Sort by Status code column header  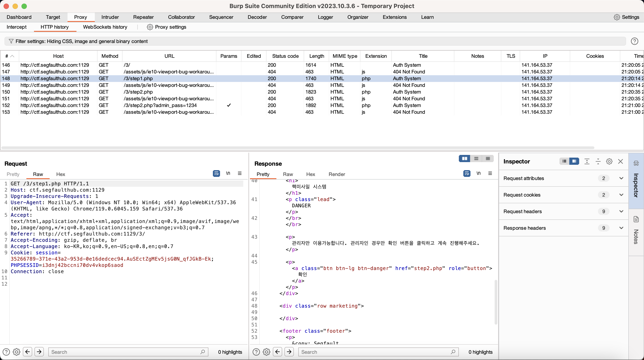pyautogui.click(x=285, y=56)
